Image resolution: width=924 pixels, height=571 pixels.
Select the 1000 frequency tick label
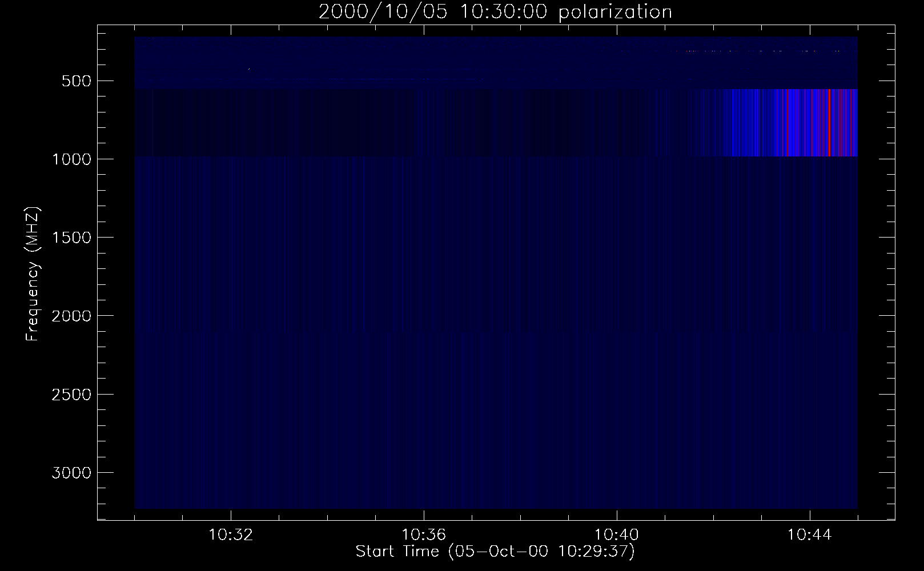point(71,159)
